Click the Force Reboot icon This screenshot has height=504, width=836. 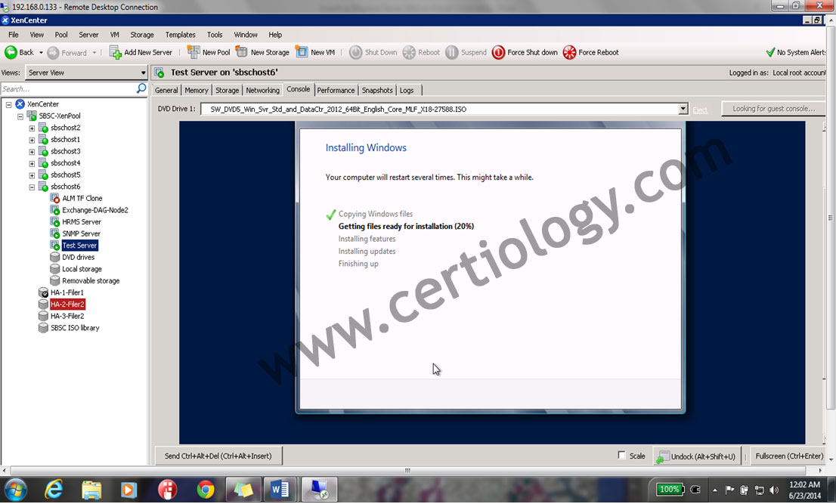pyautogui.click(x=569, y=52)
